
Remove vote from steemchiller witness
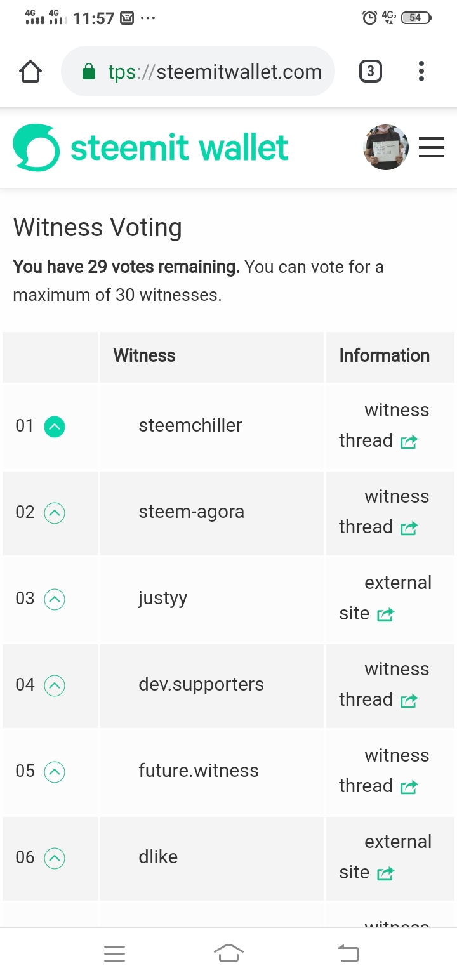point(55,427)
